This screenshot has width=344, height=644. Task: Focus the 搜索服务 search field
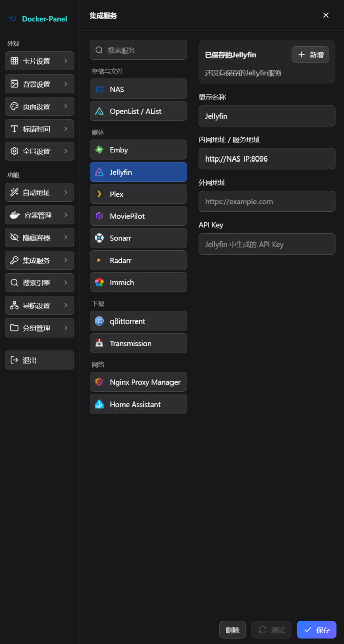coord(138,50)
